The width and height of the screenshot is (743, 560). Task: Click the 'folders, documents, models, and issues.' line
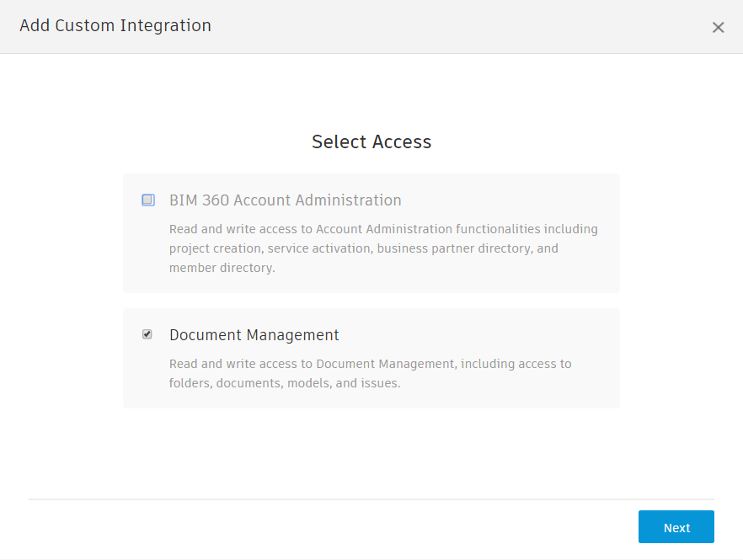(284, 383)
